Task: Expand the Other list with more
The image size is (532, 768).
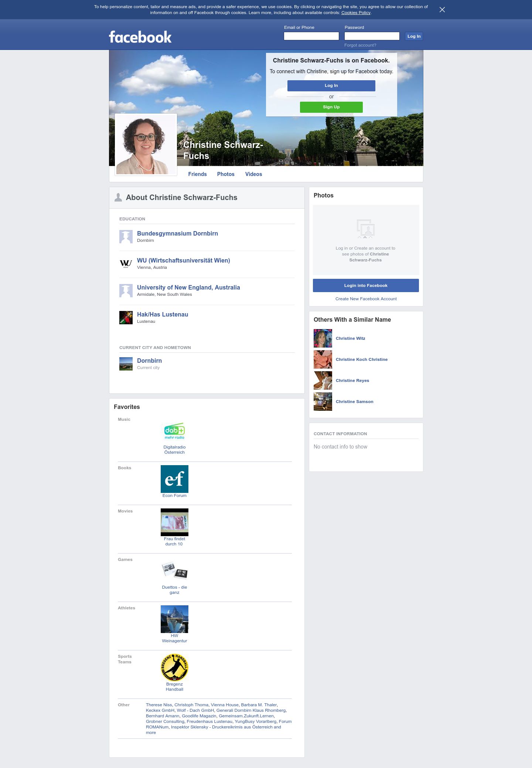Action: click(151, 733)
